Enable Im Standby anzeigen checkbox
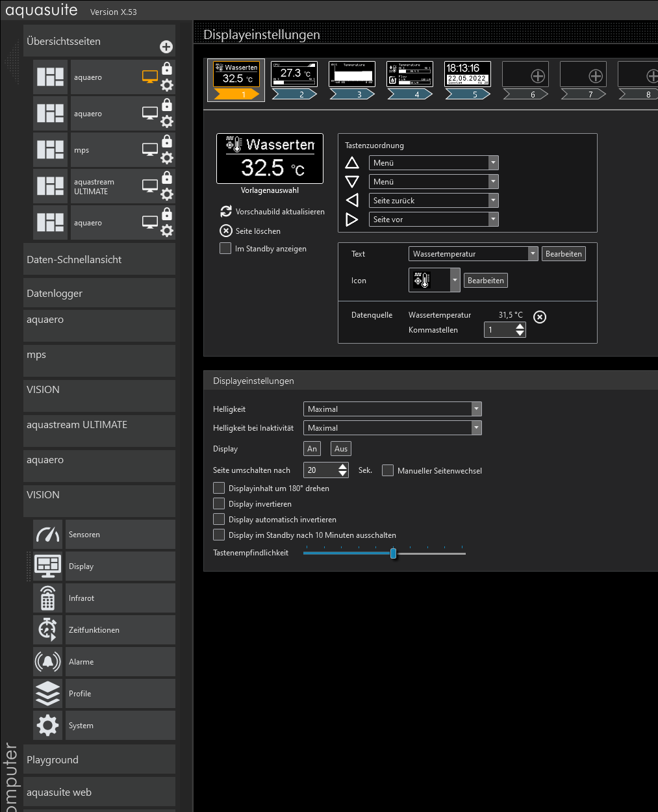This screenshot has width=658, height=812. pos(225,248)
